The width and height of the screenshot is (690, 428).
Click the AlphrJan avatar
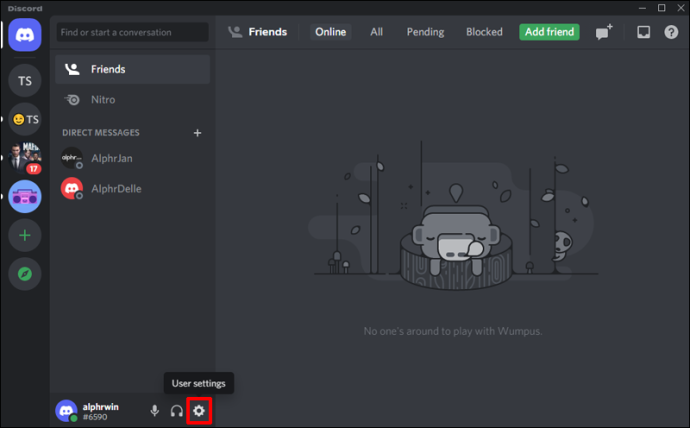pos(72,158)
